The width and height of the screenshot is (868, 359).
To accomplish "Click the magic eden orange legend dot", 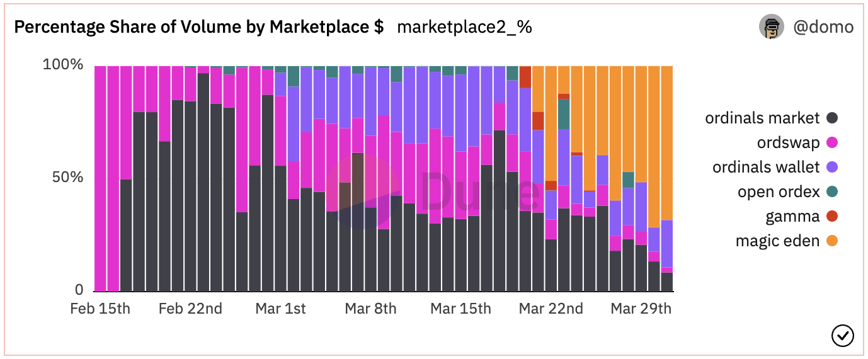I will click(x=832, y=241).
